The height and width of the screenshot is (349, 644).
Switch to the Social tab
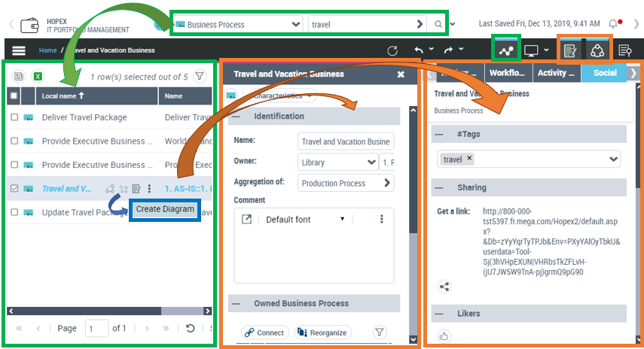(x=604, y=73)
